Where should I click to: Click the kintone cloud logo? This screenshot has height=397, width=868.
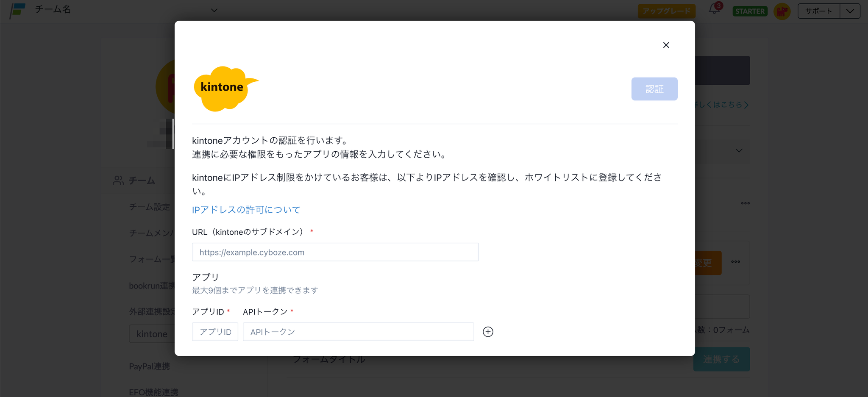(x=226, y=89)
